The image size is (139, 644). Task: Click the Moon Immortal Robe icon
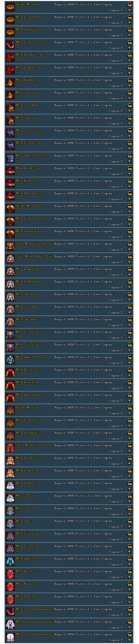pyautogui.click(x=10, y=360)
